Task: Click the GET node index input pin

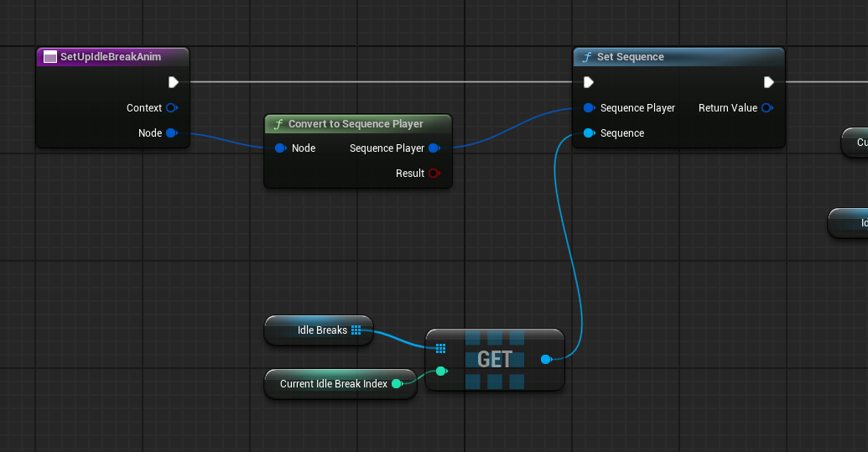Action: pyautogui.click(x=441, y=371)
